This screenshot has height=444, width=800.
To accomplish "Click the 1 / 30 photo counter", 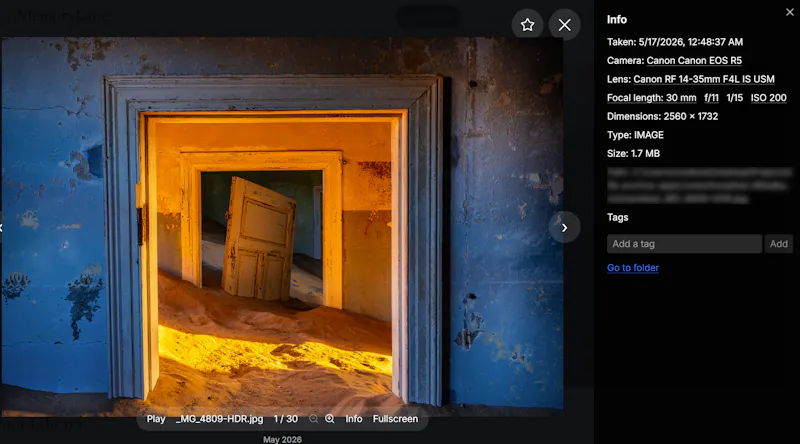I will click(286, 419).
